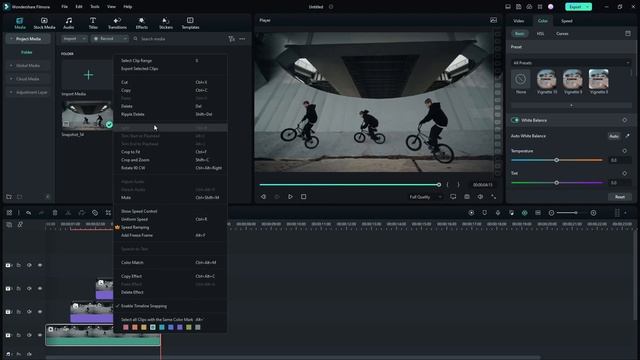Image resolution: width=640 pixels, height=360 pixels.
Task: Toggle the White Balance switch
Action: coord(515,120)
